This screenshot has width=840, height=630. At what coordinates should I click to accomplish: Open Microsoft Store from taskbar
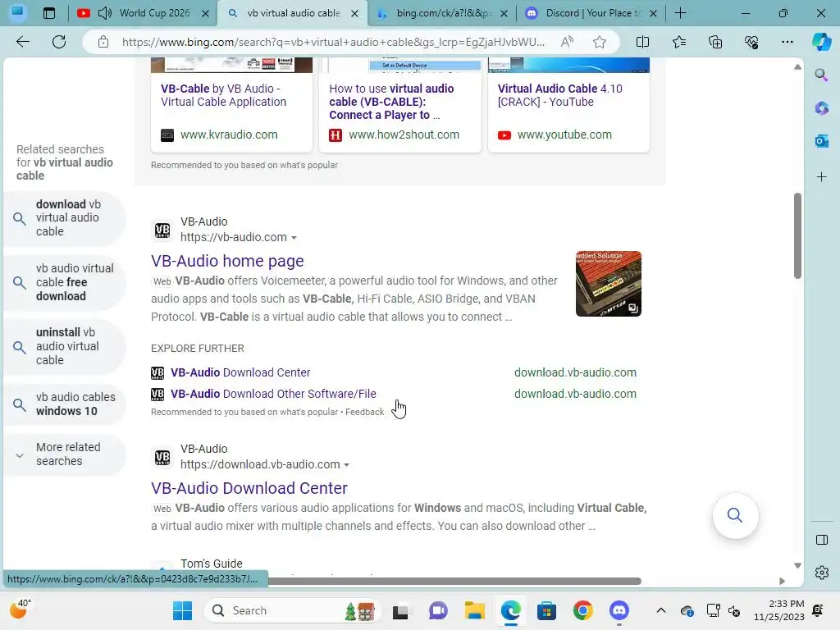click(546, 610)
